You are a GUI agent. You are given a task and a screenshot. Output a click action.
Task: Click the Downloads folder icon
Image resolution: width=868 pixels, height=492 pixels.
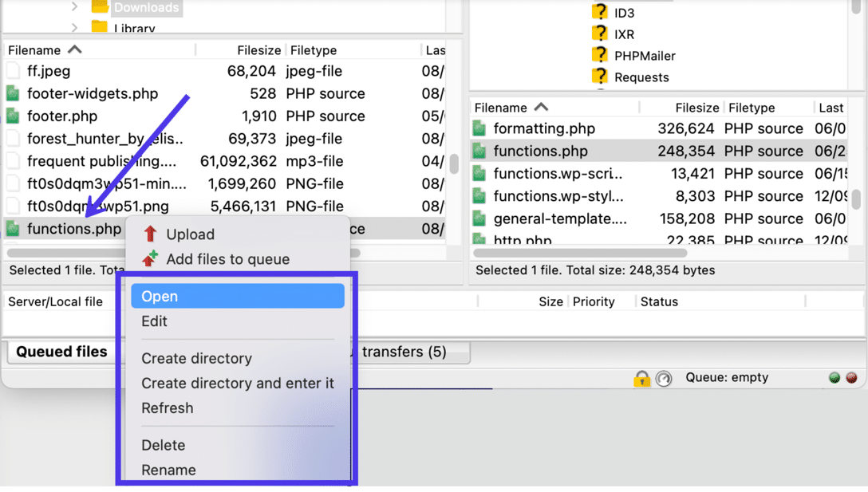pos(100,7)
